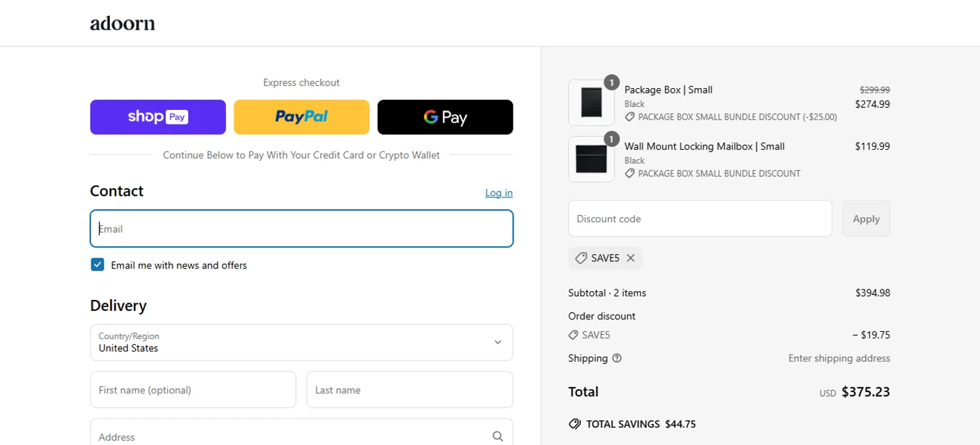Apply the discount code
The image size is (980, 445).
coord(866,218)
